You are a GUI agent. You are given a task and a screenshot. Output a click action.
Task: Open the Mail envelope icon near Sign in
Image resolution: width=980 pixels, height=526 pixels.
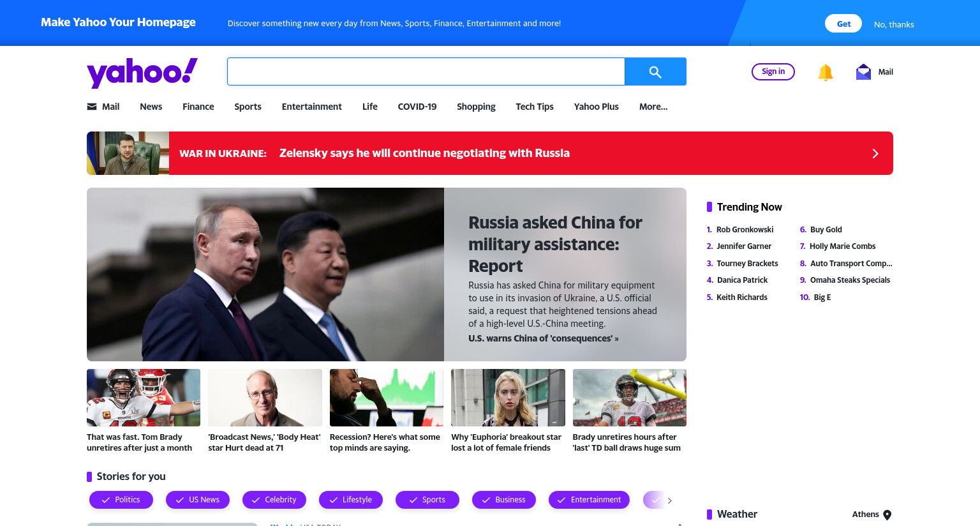tap(863, 72)
